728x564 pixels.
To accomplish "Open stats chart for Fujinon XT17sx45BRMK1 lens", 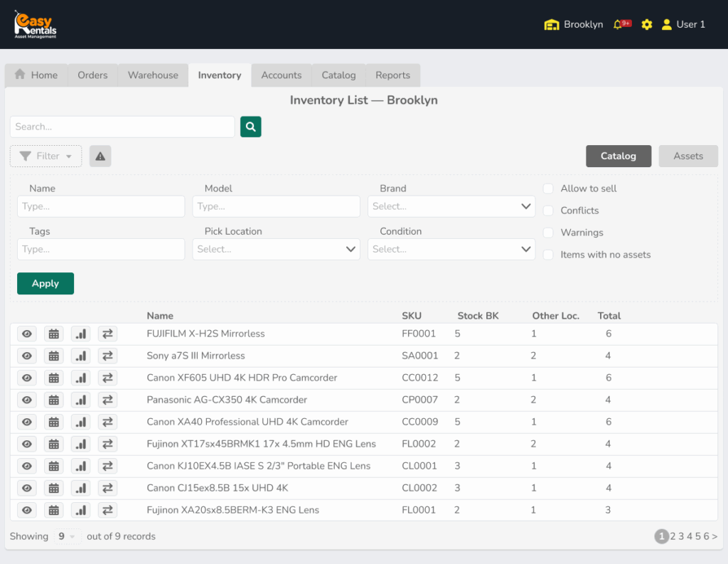I will click(x=81, y=444).
